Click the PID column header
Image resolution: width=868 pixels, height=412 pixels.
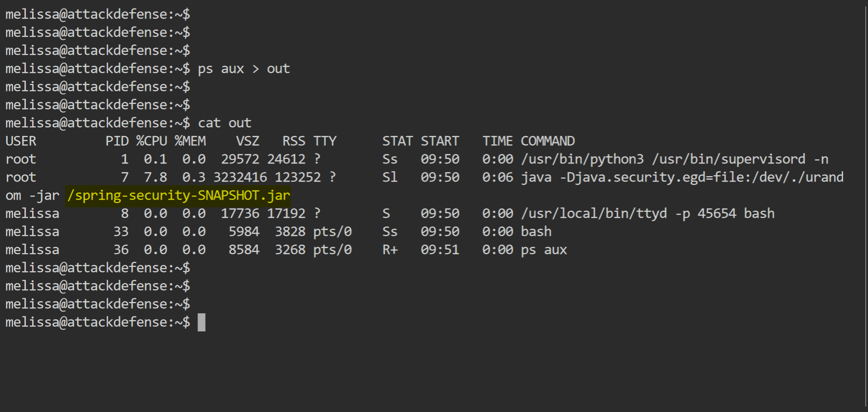coord(117,141)
